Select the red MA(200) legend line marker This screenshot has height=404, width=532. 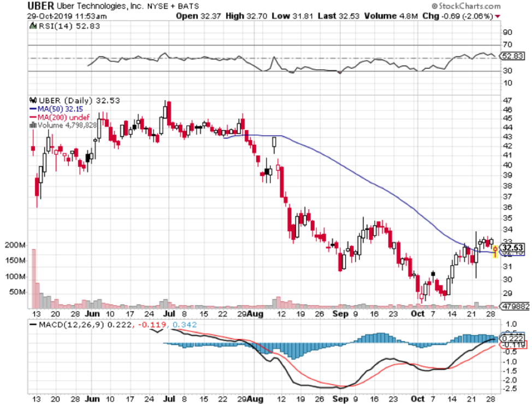click(x=33, y=118)
